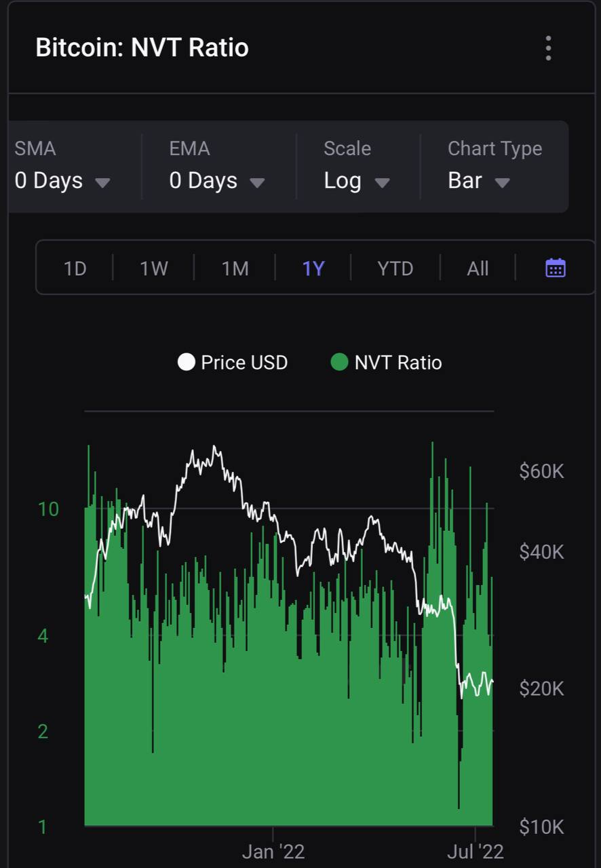Click the NVT axis value 2
Viewport: 601px width, 868px height.
tap(43, 732)
